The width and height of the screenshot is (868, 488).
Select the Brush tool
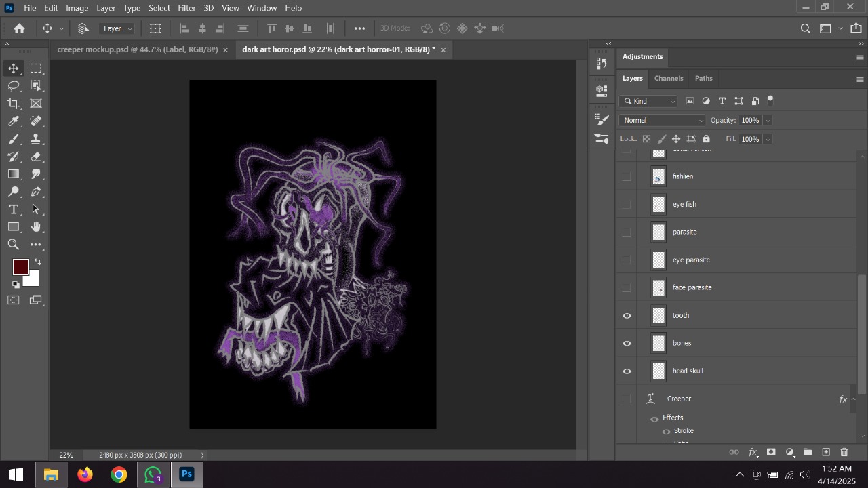point(14,139)
